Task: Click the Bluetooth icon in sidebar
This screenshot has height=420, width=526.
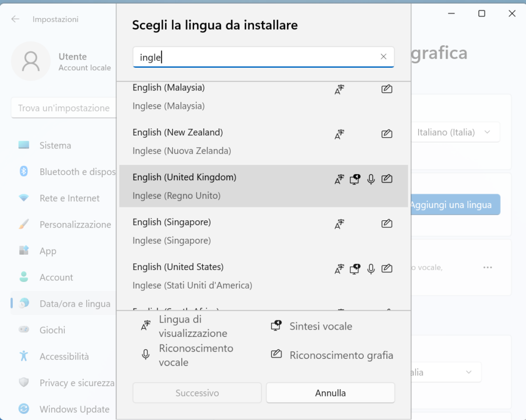Action: 24,171
